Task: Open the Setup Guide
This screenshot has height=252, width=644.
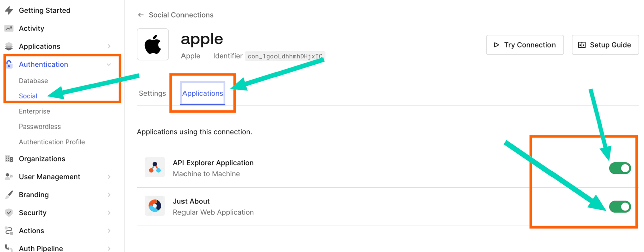Action: point(605,45)
